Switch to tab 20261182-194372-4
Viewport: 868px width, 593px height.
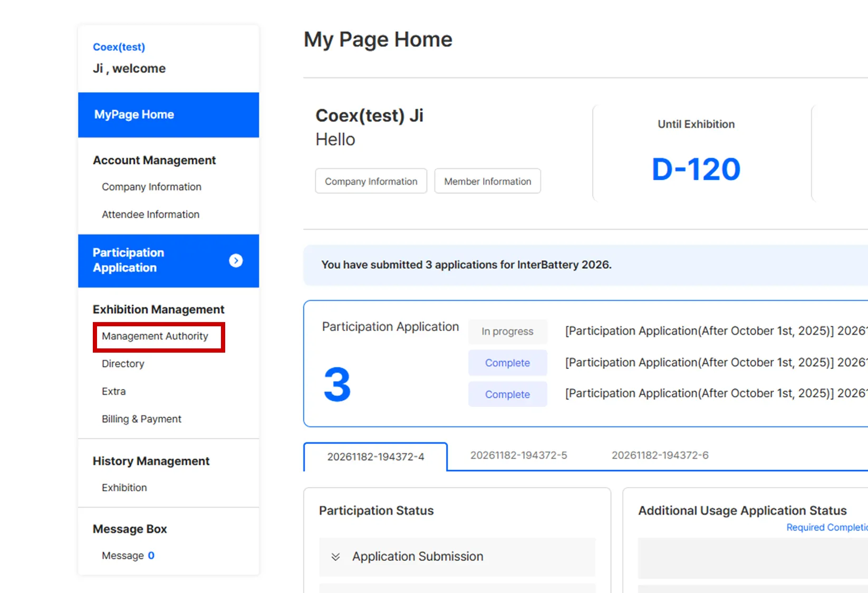pyautogui.click(x=375, y=456)
